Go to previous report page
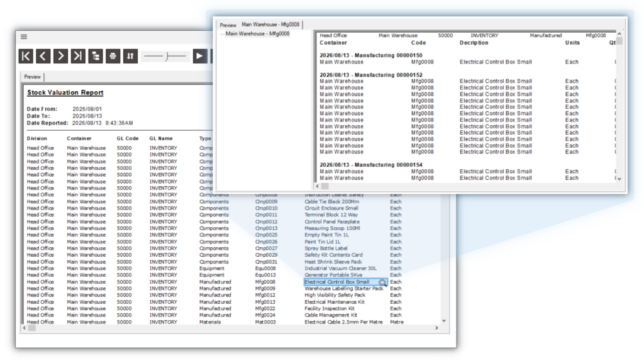The height and width of the screenshot is (363, 644). click(x=43, y=56)
